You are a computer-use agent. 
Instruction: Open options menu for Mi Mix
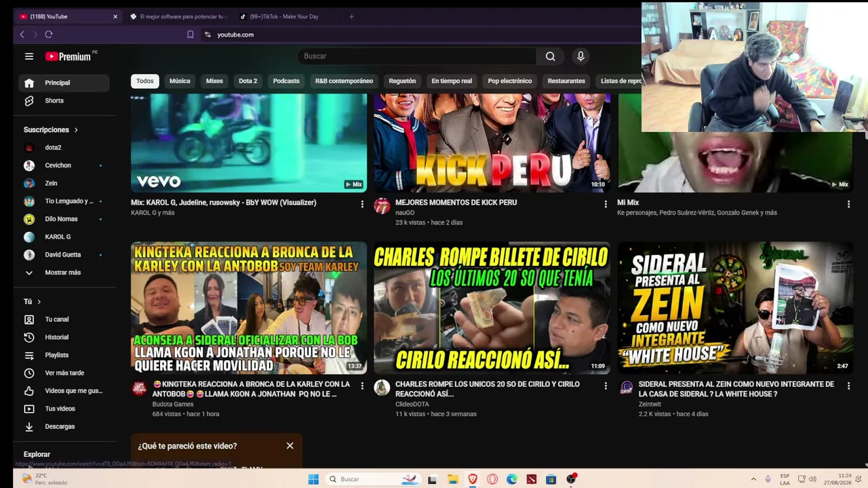[x=848, y=204]
